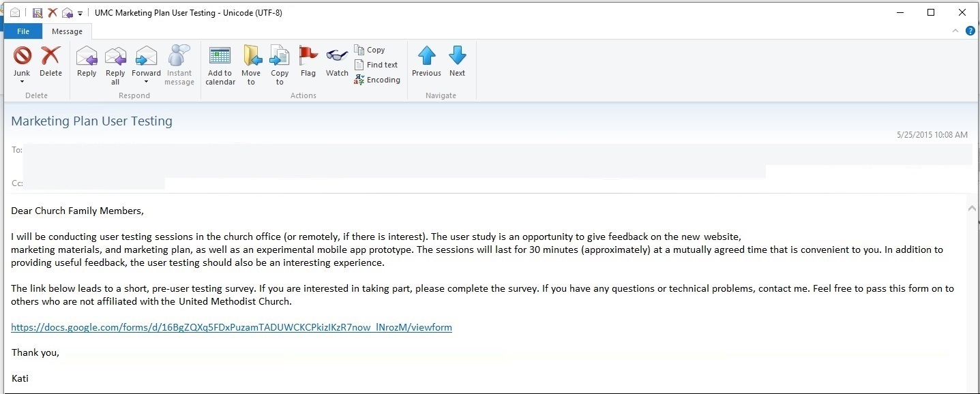This screenshot has height=394, width=980.
Task: Open the Google Forms survey link
Action: (231, 327)
